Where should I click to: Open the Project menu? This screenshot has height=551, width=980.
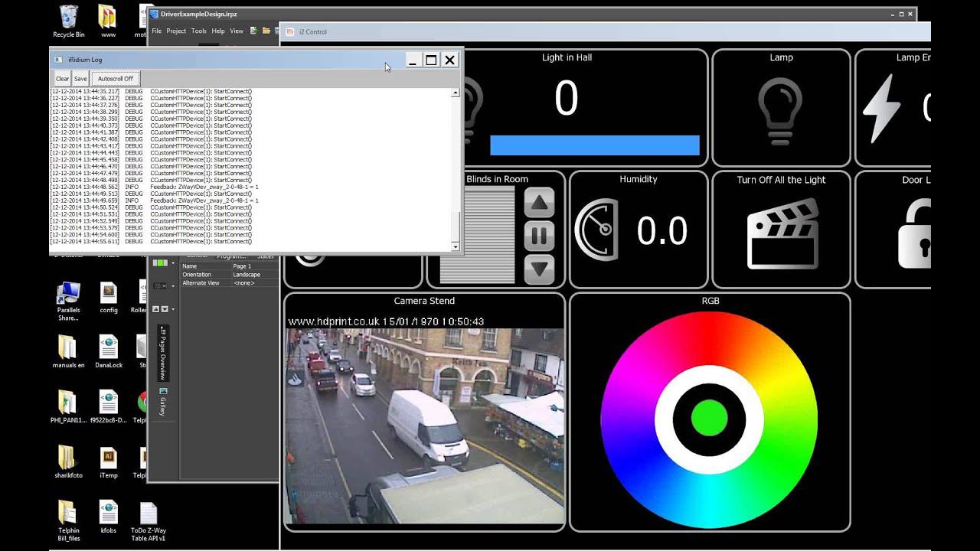(176, 31)
